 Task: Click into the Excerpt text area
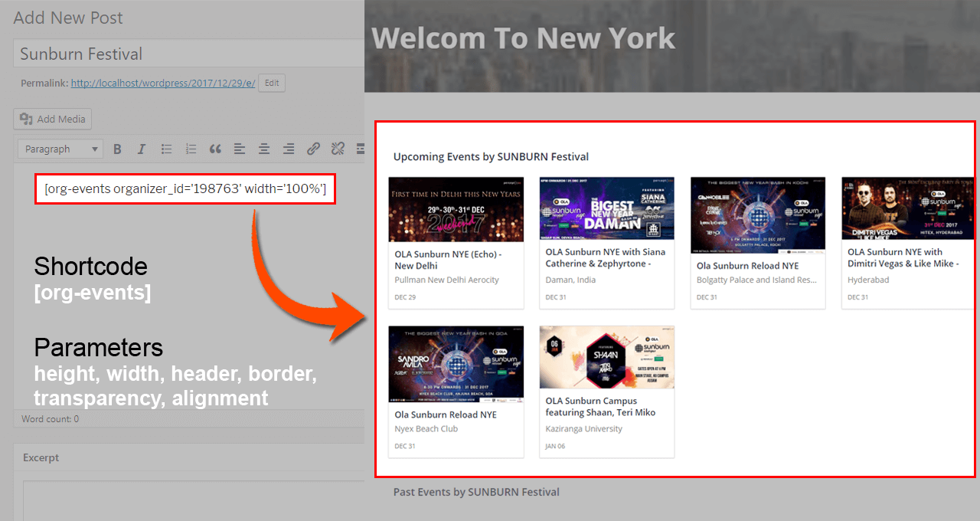194,500
